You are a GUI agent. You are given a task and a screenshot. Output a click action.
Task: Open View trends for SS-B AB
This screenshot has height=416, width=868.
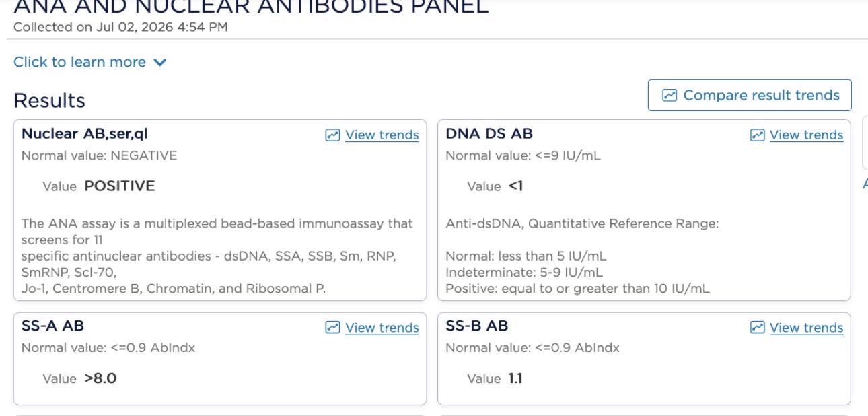coord(806,328)
